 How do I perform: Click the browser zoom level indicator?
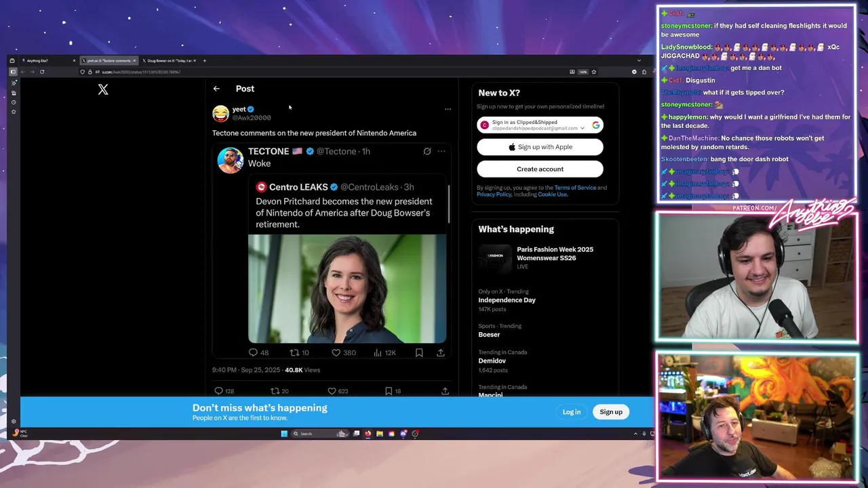click(583, 72)
